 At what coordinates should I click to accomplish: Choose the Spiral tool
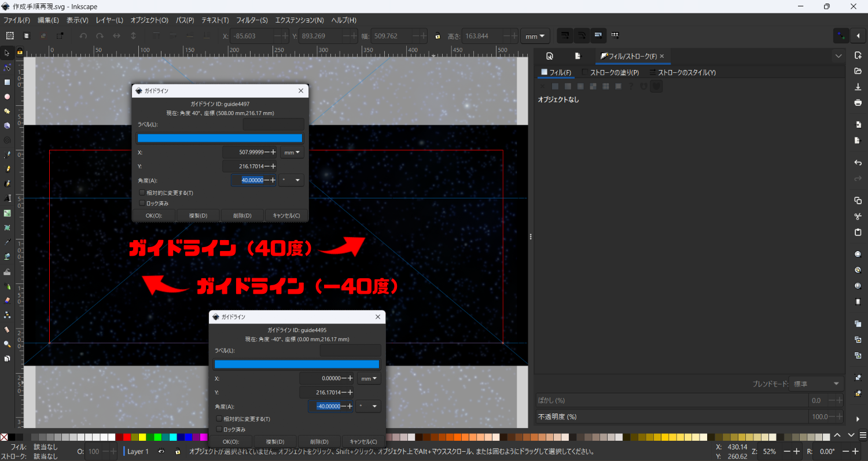click(7, 140)
